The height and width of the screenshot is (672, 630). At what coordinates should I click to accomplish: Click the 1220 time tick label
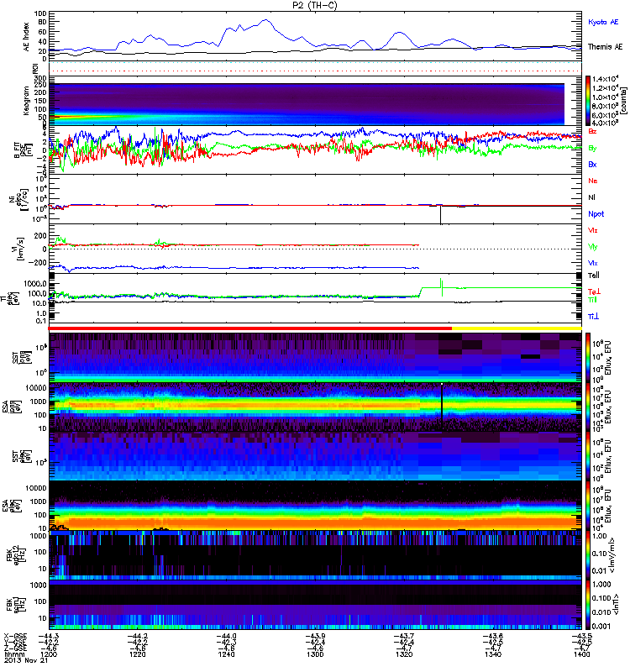[137, 654]
